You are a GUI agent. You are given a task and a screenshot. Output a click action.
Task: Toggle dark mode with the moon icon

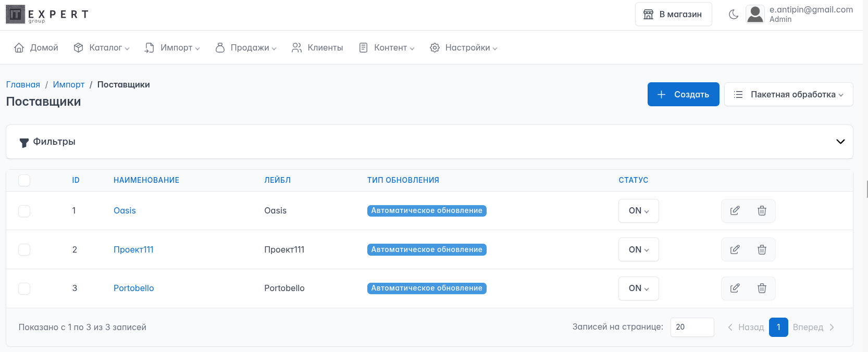coord(734,15)
